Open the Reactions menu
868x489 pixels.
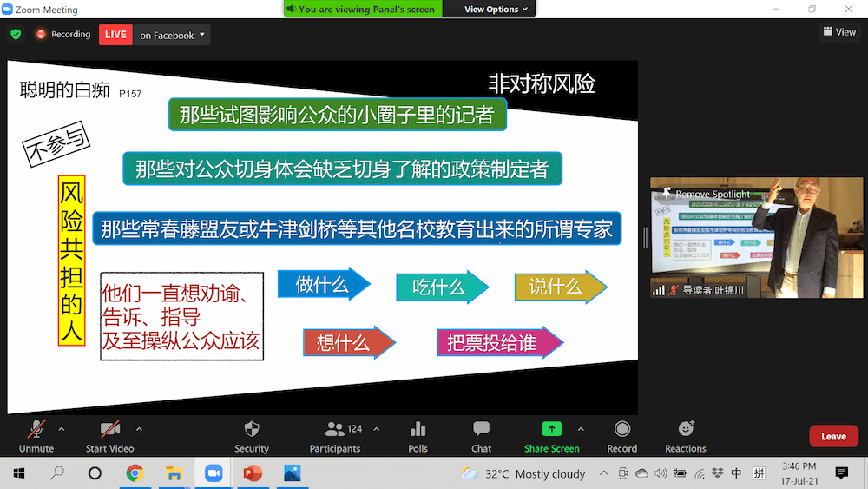coord(686,429)
